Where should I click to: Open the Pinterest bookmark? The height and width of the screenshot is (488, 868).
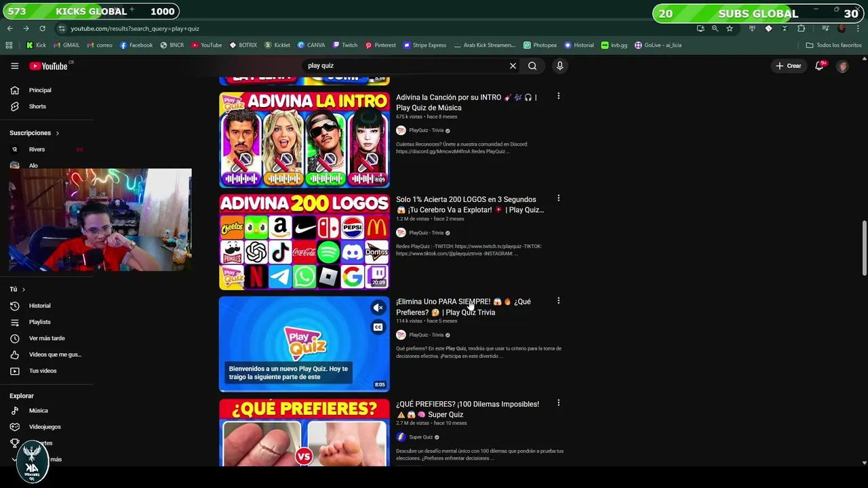click(380, 45)
